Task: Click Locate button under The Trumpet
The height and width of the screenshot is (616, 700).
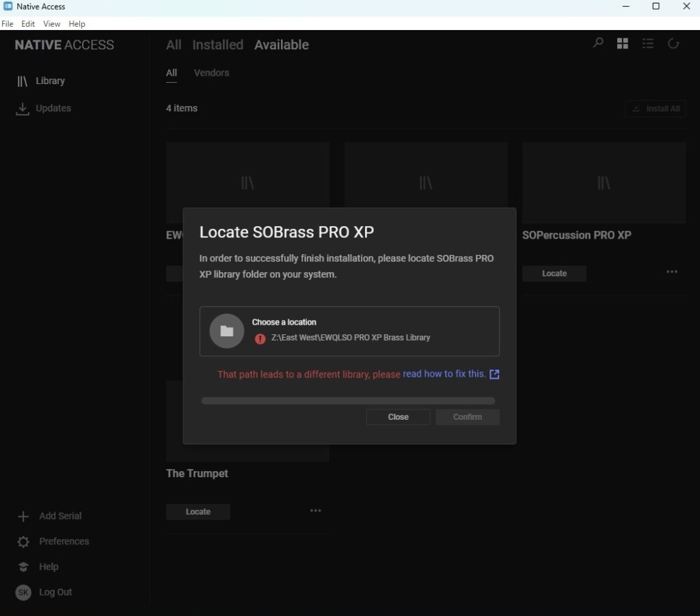Action: (198, 512)
